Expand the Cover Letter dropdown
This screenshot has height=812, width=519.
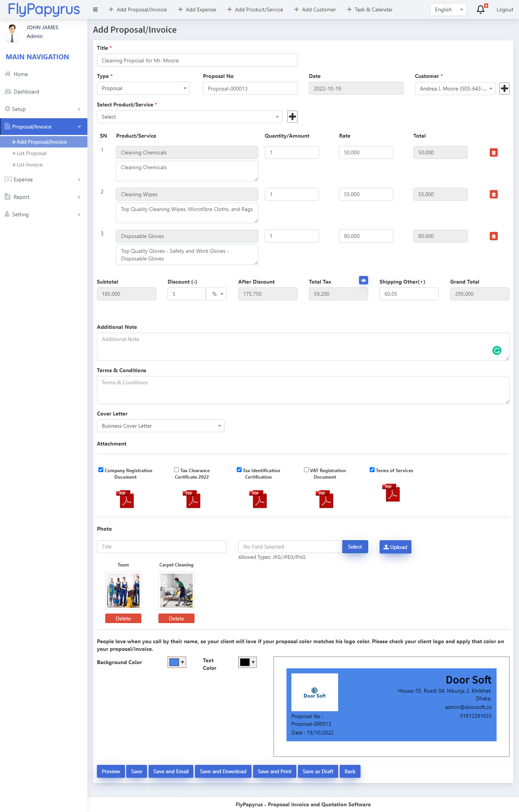click(x=160, y=426)
